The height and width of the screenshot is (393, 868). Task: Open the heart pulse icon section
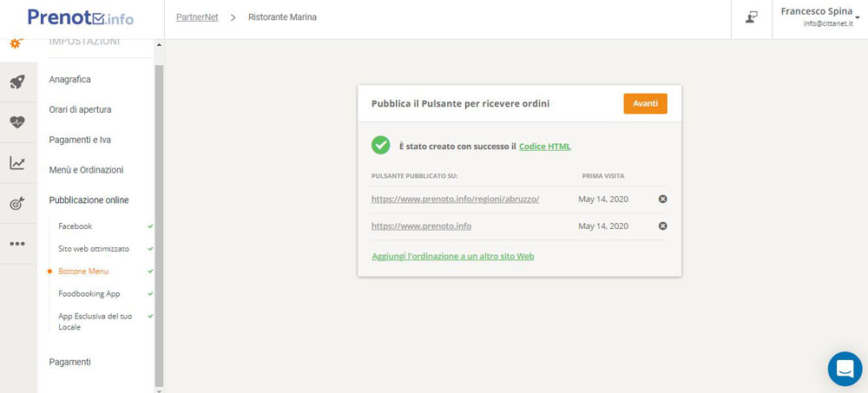point(17,122)
